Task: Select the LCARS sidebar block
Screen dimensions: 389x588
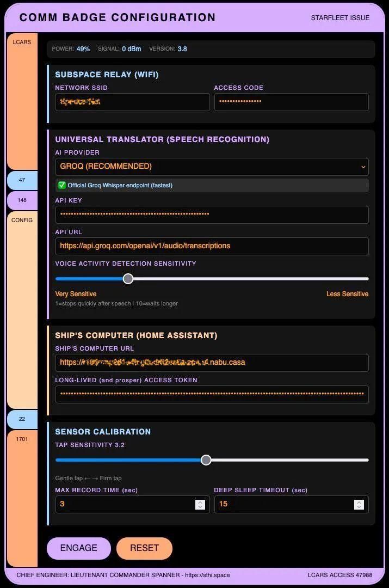Action: tap(22, 101)
